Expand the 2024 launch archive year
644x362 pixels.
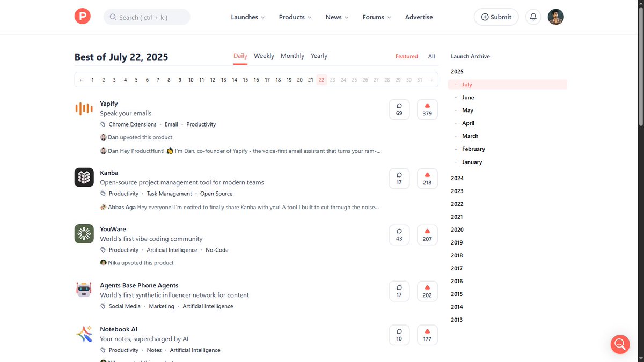pyautogui.click(x=457, y=178)
